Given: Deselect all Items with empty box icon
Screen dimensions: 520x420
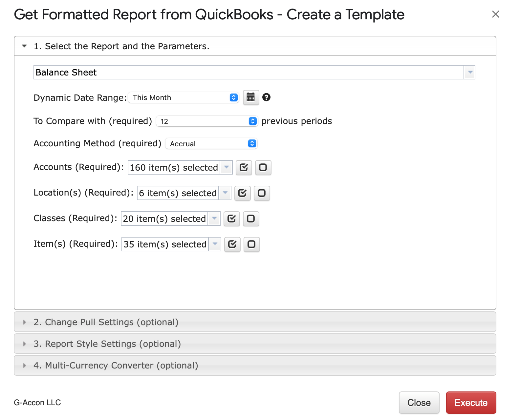Looking at the screenshot, I should 251,244.
